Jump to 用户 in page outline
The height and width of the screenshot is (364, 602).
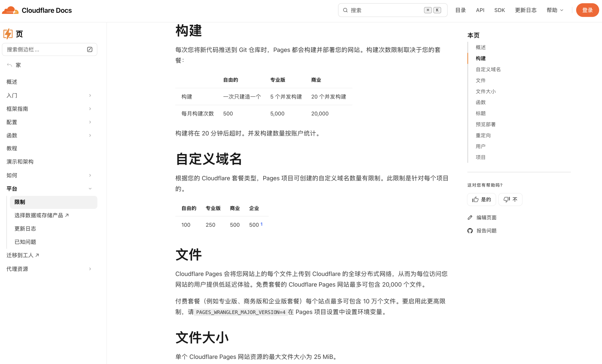481,146
